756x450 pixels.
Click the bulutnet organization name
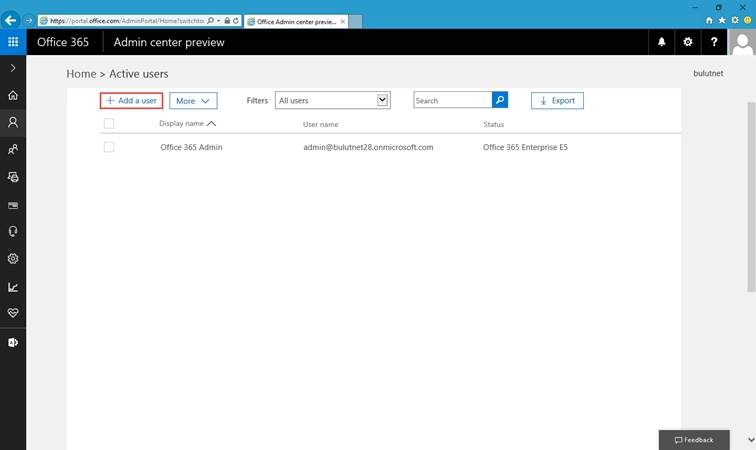click(708, 73)
